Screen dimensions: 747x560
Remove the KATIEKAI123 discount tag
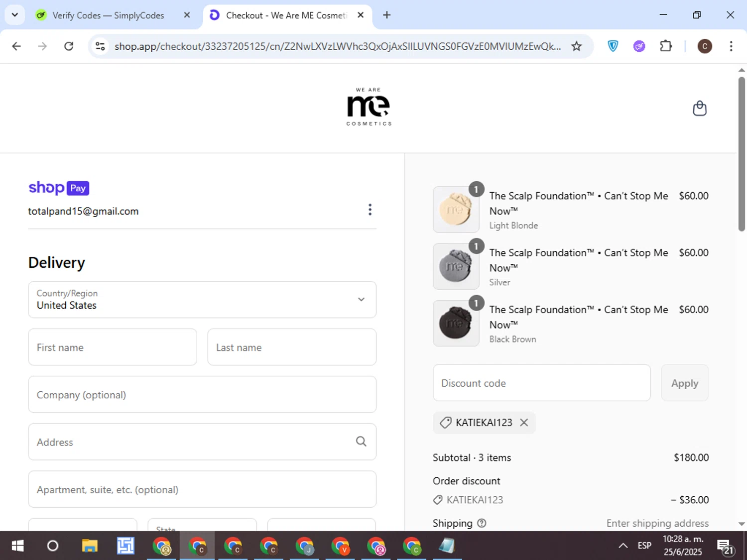[x=524, y=423]
